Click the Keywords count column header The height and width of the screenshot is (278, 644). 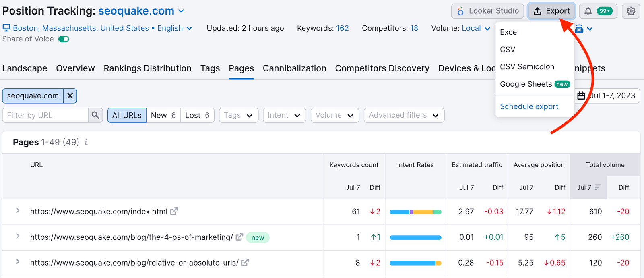tap(354, 165)
